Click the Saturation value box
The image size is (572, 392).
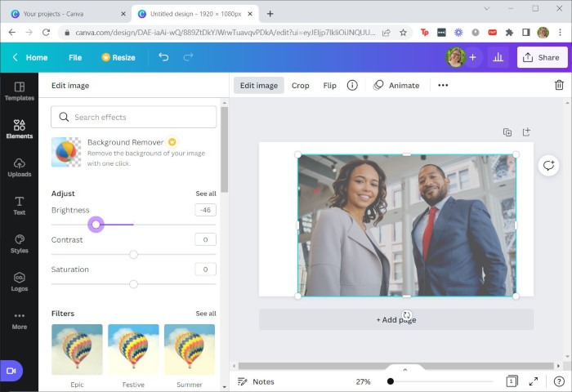tap(205, 269)
